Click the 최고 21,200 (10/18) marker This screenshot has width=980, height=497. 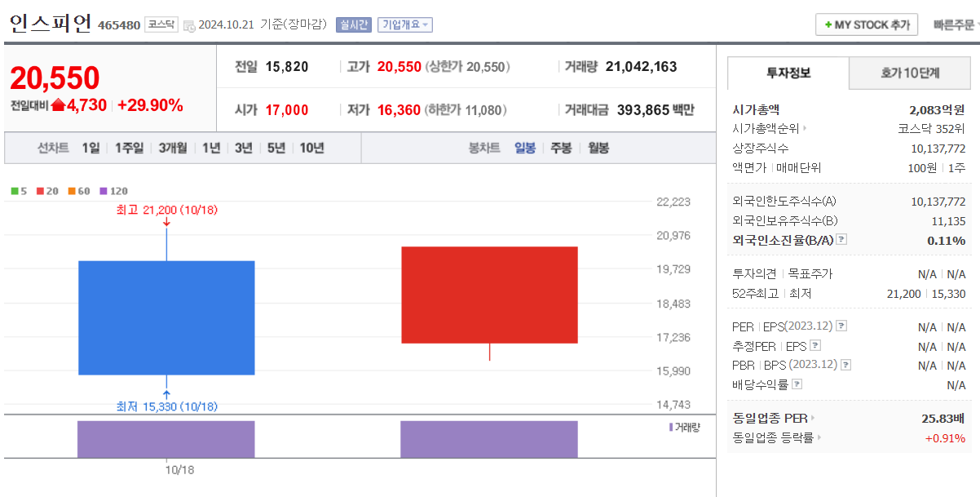pyautogui.click(x=167, y=210)
